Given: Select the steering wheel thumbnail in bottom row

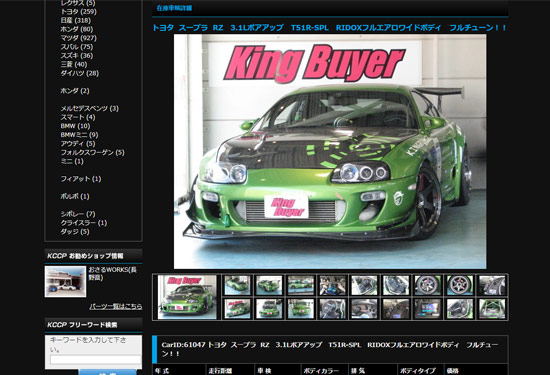Looking at the screenshot, I should coord(332,309).
